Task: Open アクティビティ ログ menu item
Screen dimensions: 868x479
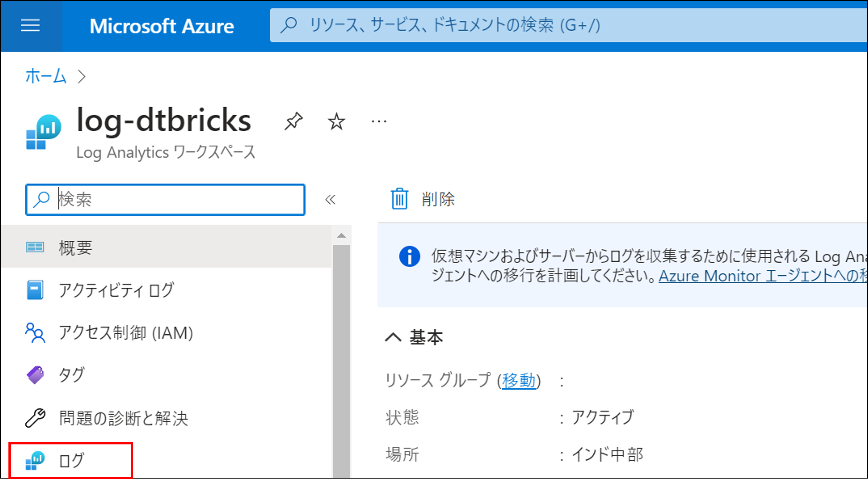Action: [116, 290]
